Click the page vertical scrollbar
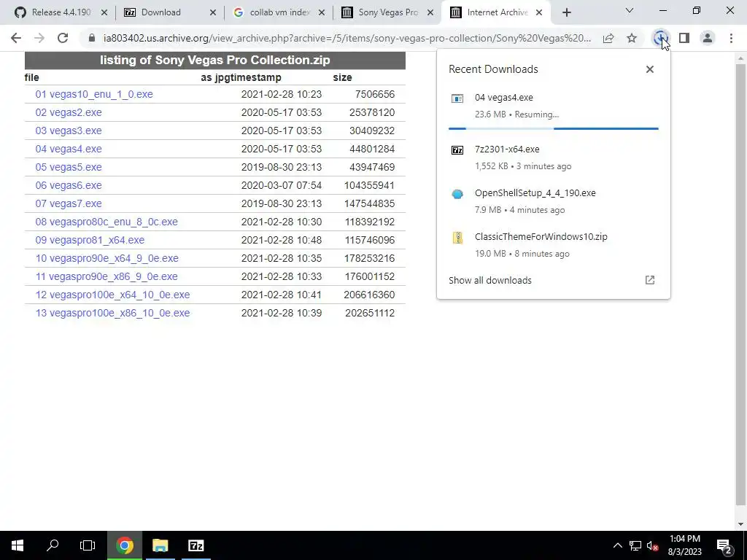 tap(740, 286)
